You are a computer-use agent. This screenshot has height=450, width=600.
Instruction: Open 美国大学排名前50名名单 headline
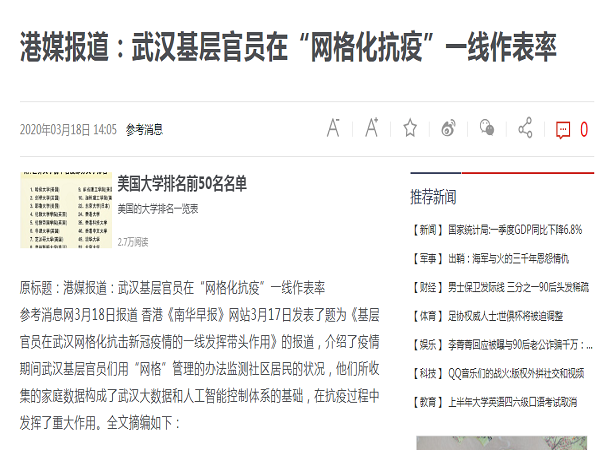pyautogui.click(x=182, y=184)
